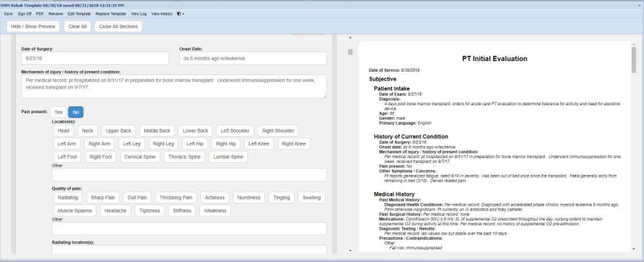This screenshot has width=644, height=262.
Task: Toggle Numbness pain quality
Action: pos(249,198)
